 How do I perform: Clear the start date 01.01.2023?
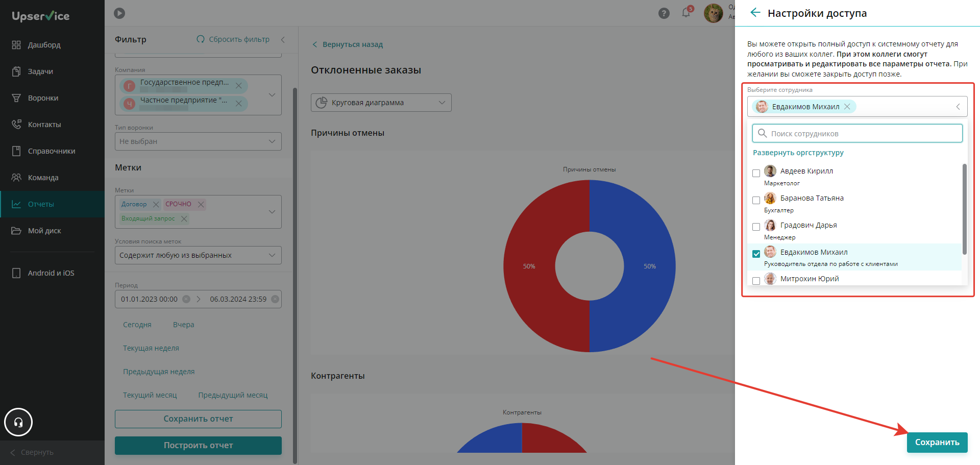[x=186, y=299]
